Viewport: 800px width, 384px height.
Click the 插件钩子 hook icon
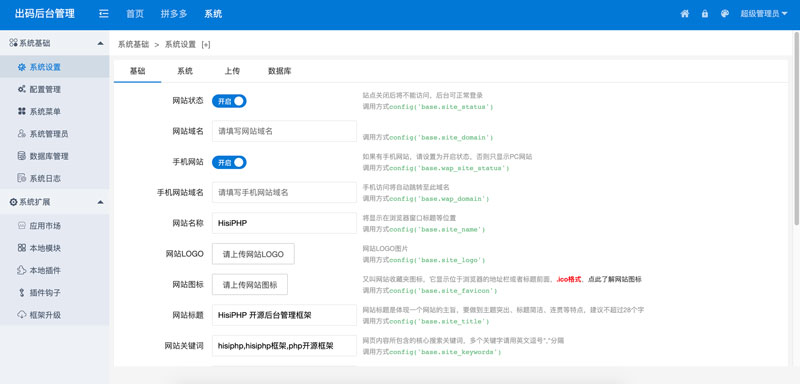point(21,293)
